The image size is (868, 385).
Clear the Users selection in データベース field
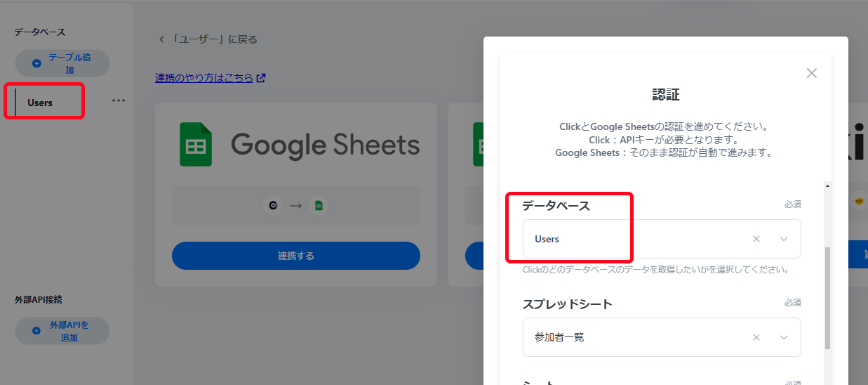click(756, 239)
